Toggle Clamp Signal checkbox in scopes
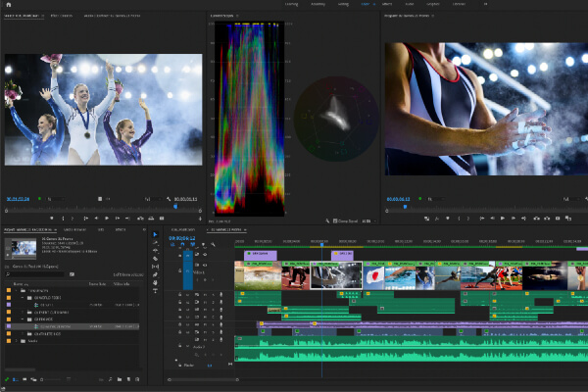 click(x=335, y=220)
